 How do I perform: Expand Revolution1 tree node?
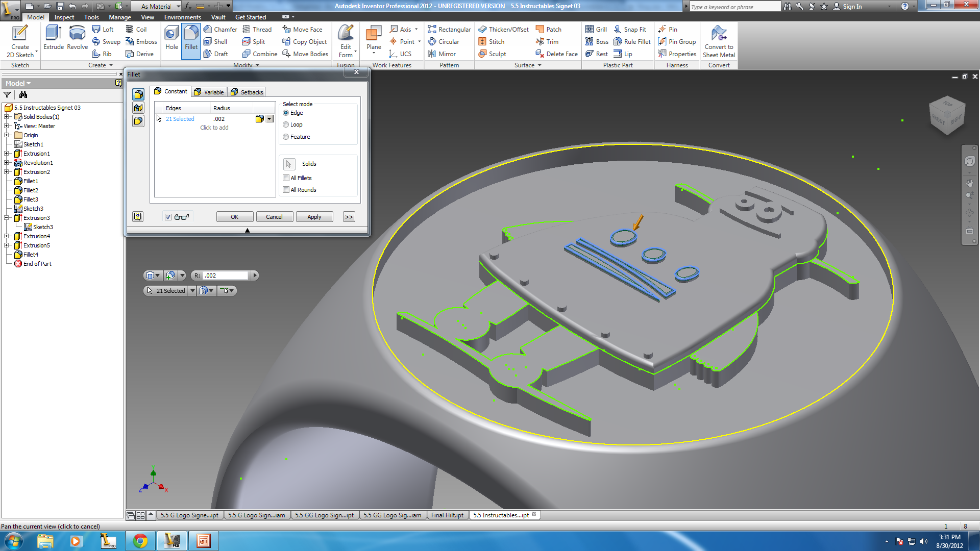7,163
